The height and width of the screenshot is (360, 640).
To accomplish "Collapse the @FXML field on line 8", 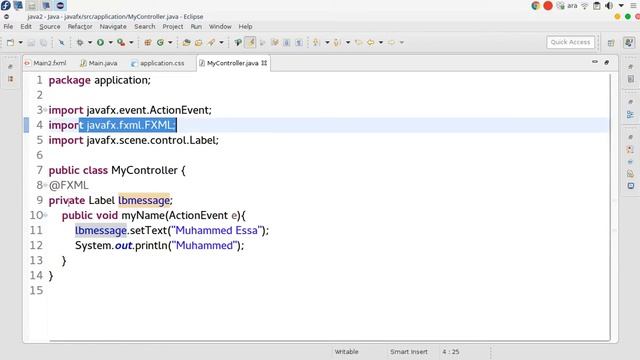I will (45, 185).
